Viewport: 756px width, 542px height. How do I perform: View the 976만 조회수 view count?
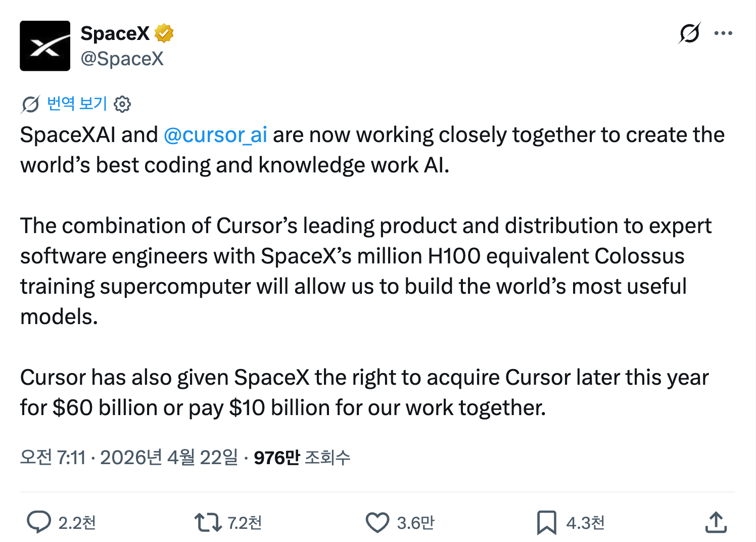tap(302, 458)
